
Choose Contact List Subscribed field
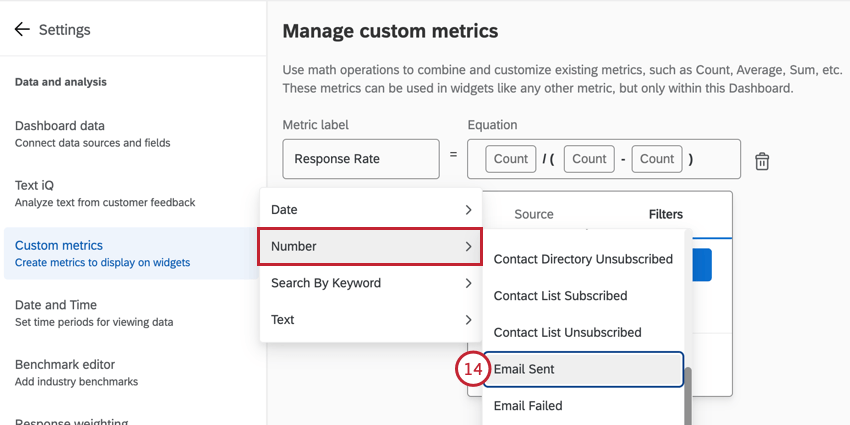pos(560,296)
